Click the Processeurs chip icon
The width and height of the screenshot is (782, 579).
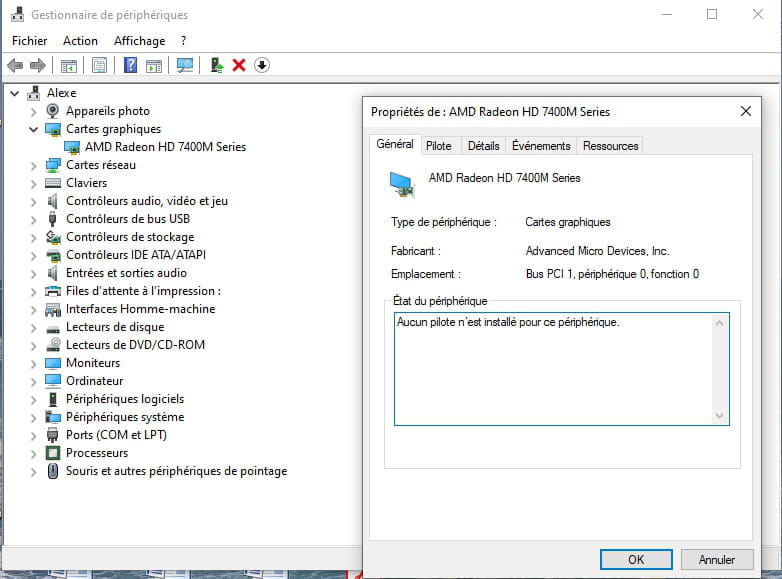point(52,453)
